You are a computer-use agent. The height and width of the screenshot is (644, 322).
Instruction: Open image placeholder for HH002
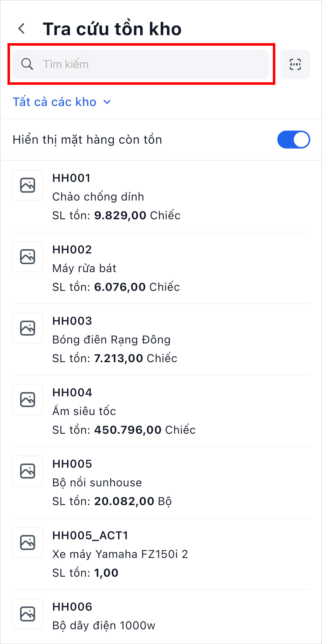[x=27, y=256]
